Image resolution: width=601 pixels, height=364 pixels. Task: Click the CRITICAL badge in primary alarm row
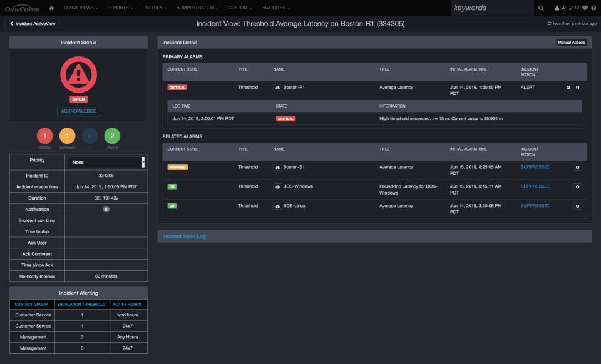point(177,88)
